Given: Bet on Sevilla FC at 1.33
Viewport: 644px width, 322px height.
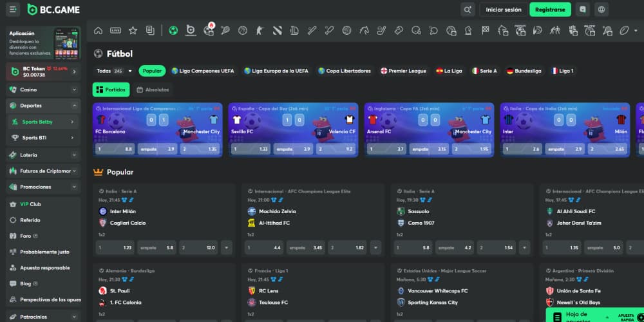Looking at the screenshot, I should click(251, 149).
